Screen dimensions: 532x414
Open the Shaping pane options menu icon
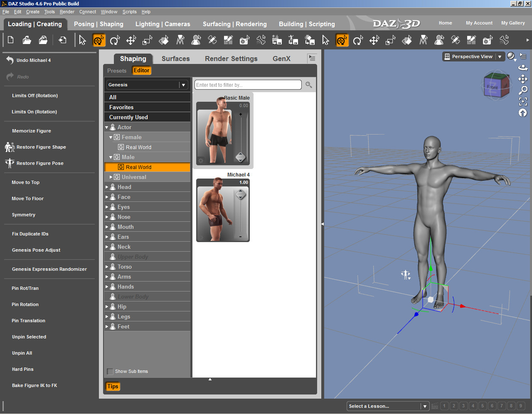point(312,58)
